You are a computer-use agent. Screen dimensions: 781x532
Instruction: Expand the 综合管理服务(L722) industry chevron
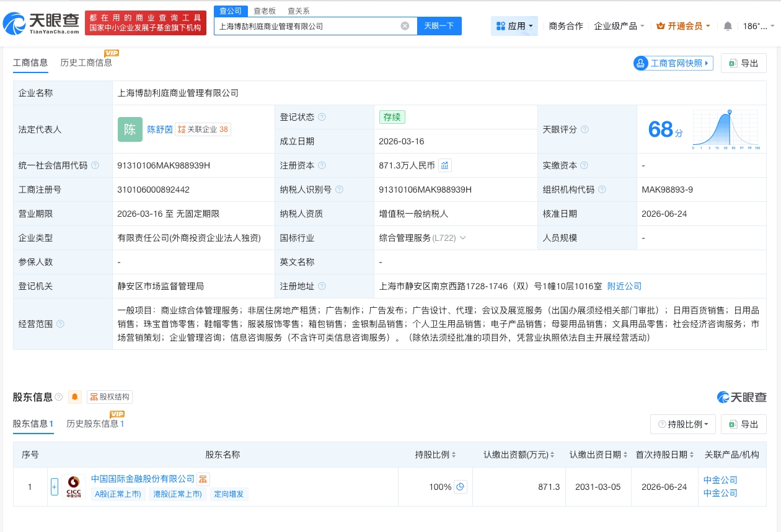tap(462, 238)
